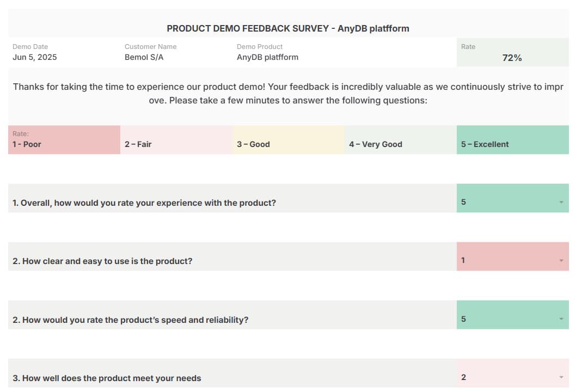588x392 pixels.
Task: Click the 'Demo Date' field label
Action: 30,47
